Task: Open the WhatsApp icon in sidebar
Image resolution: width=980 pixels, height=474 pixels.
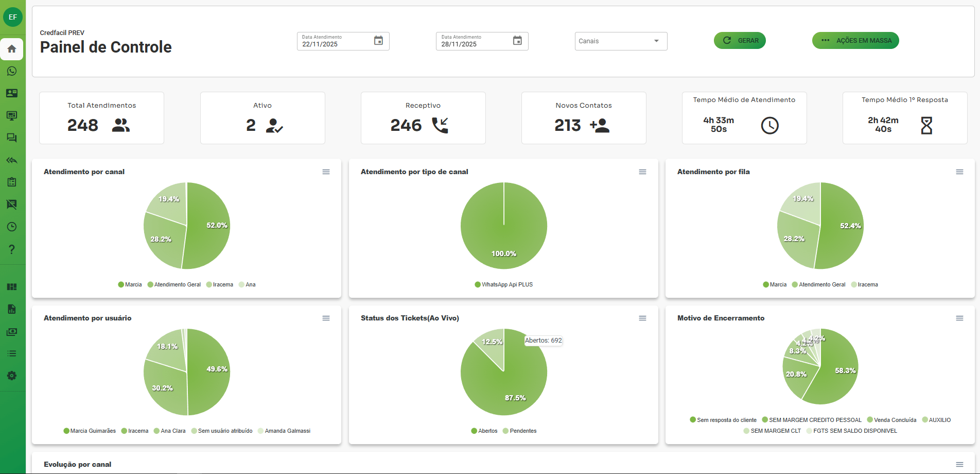Action: pyautogui.click(x=12, y=71)
